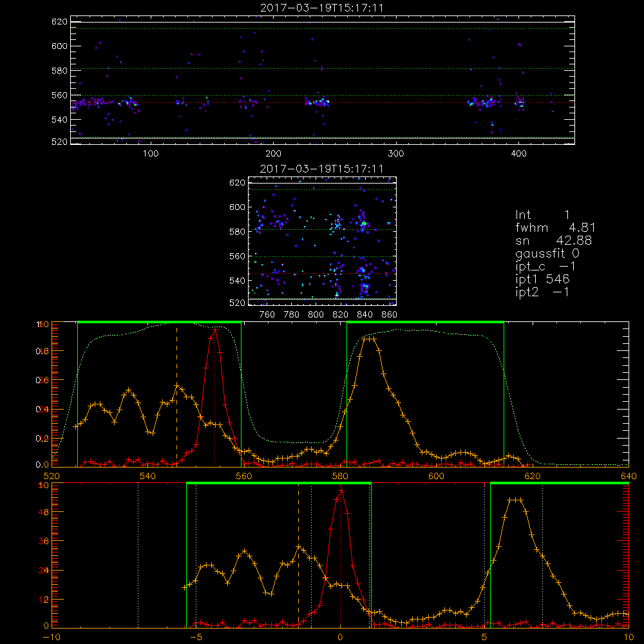Click x-axis label 800 on middle image
The image size is (644, 644).
click(x=316, y=315)
